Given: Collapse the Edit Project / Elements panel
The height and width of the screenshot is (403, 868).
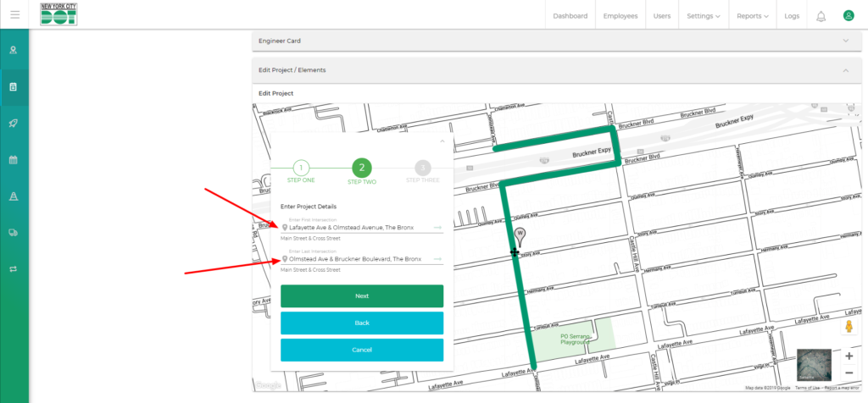Looking at the screenshot, I should [x=845, y=70].
